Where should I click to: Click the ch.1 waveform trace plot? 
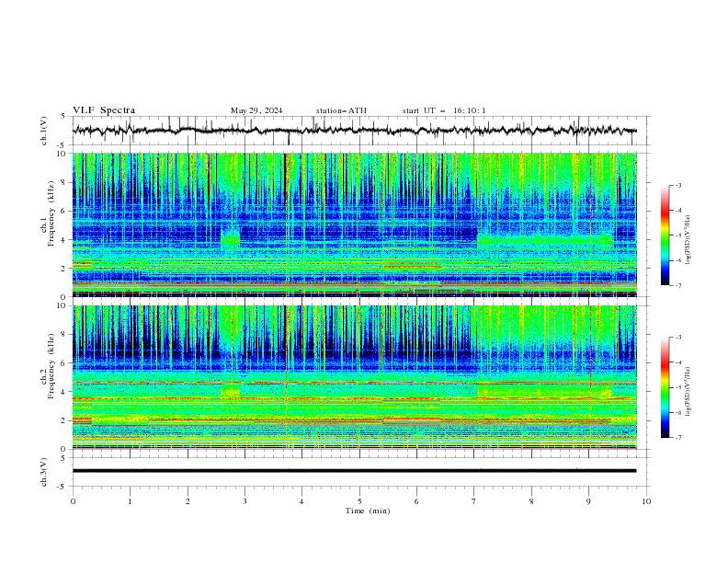pos(355,131)
